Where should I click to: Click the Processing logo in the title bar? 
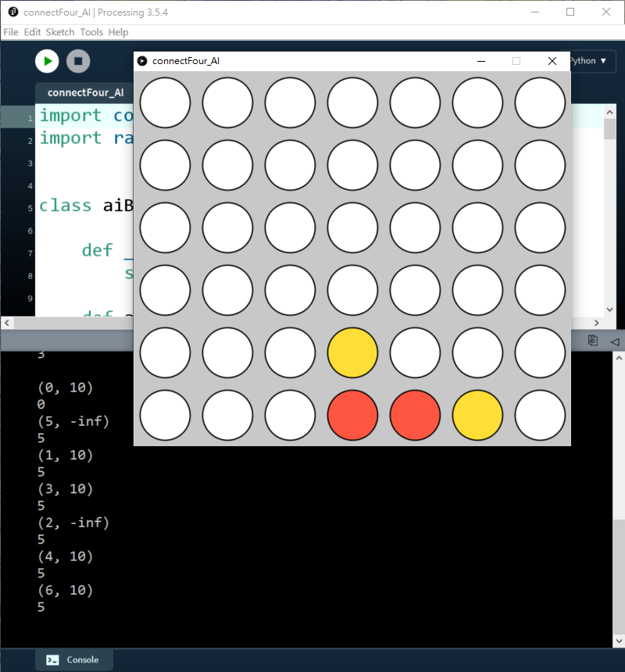[12, 13]
